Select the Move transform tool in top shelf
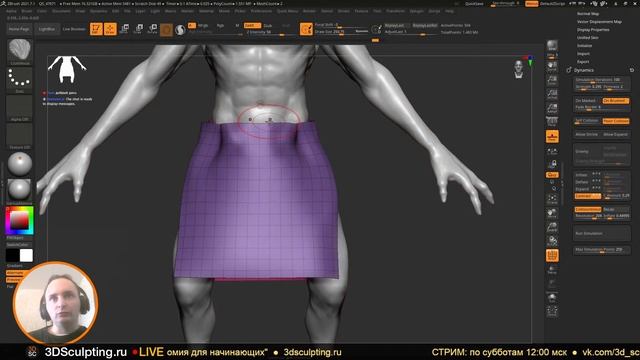The image size is (640, 360). [x=124, y=29]
